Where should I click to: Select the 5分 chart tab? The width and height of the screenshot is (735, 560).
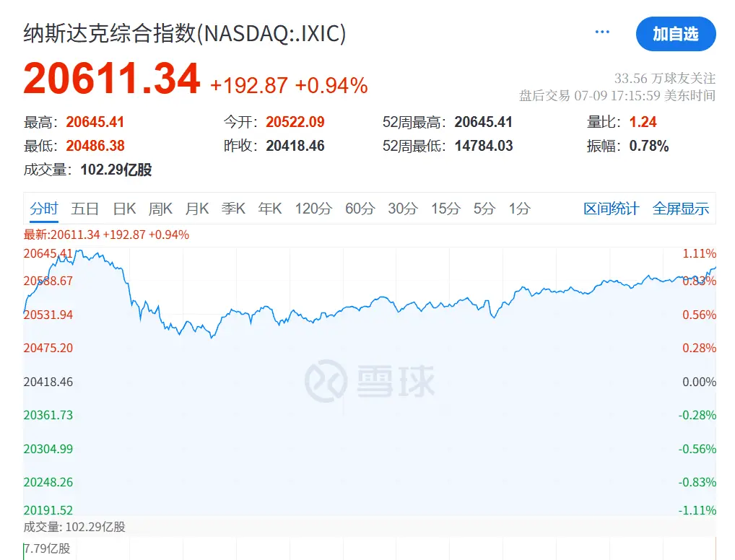(x=484, y=208)
